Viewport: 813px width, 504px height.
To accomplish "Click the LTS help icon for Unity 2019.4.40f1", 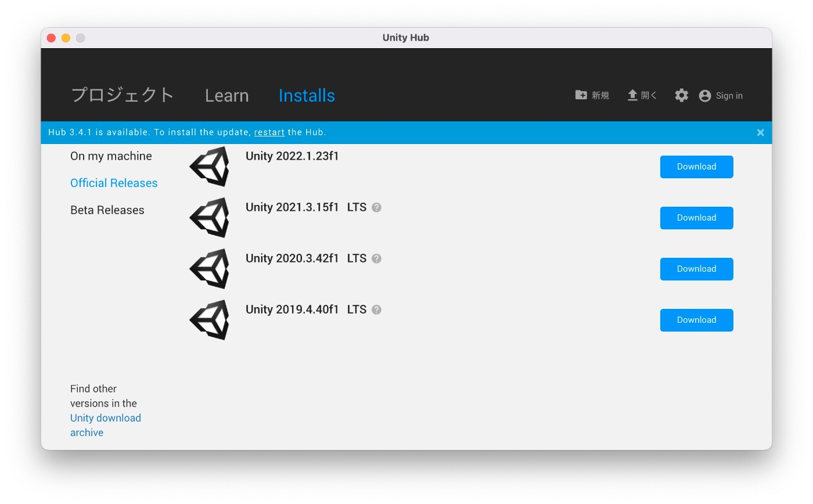I will (x=376, y=310).
